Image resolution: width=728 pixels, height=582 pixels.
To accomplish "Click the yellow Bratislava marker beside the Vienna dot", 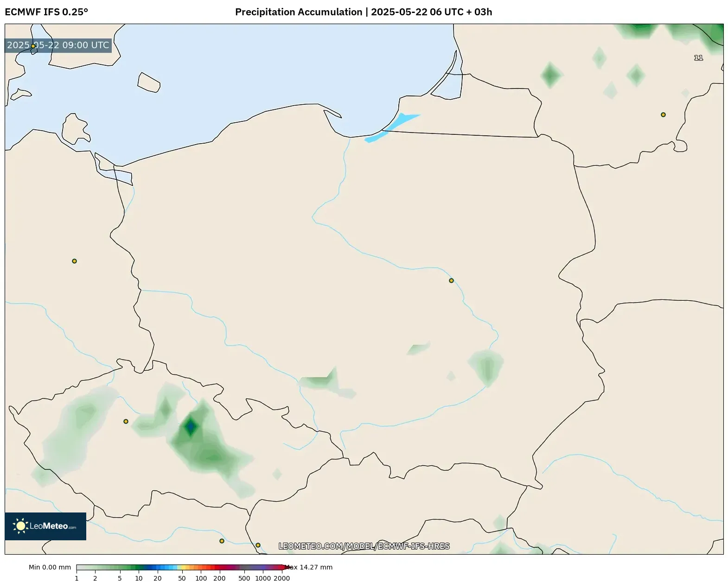I will point(258,545).
